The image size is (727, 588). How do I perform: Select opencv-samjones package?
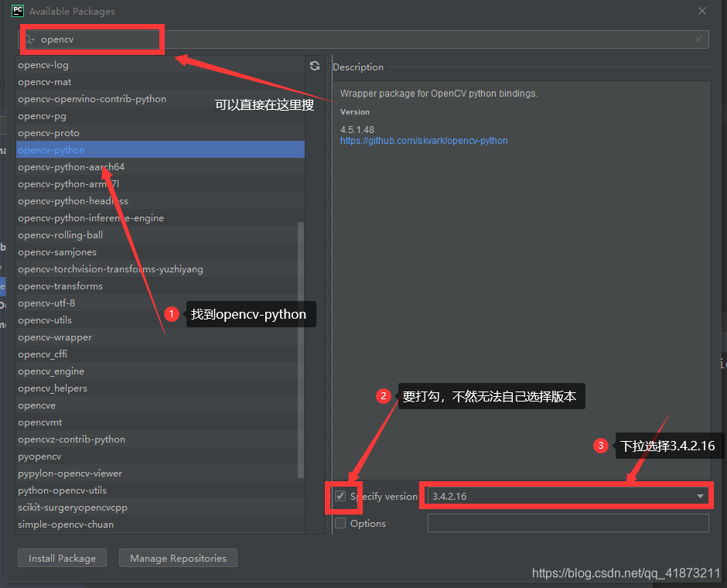(160, 251)
